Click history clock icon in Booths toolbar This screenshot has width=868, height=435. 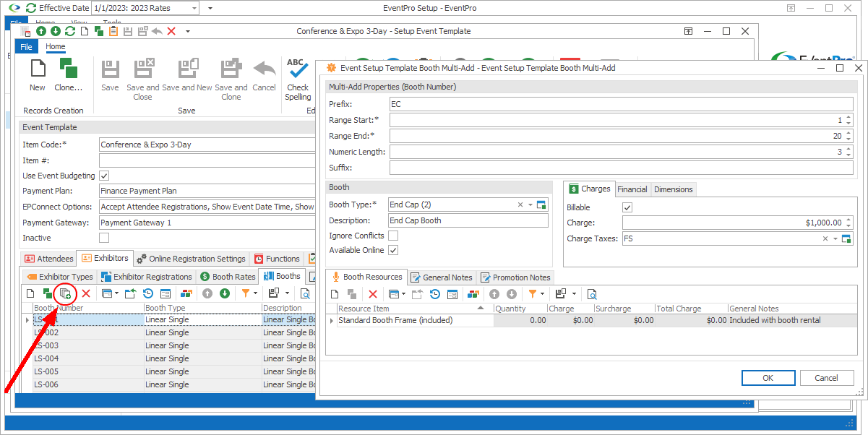148,293
